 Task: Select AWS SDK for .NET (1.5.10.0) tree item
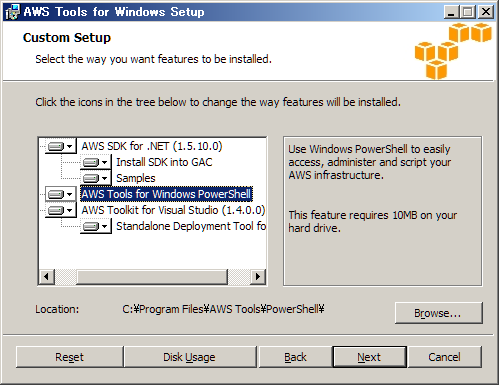[152, 146]
